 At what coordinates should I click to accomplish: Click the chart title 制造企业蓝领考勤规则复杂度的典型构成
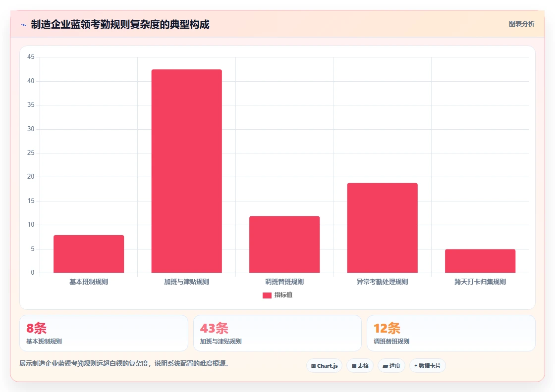click(x=120, y=24)
